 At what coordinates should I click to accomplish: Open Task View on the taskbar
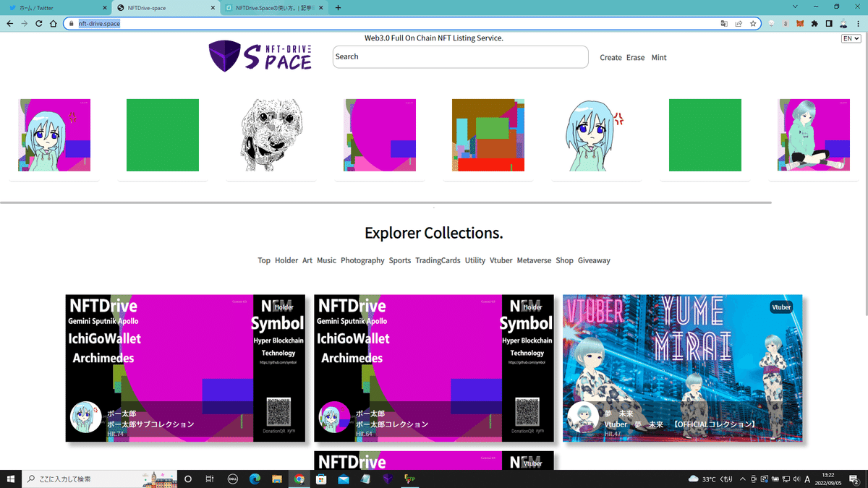tap(209, 479)
